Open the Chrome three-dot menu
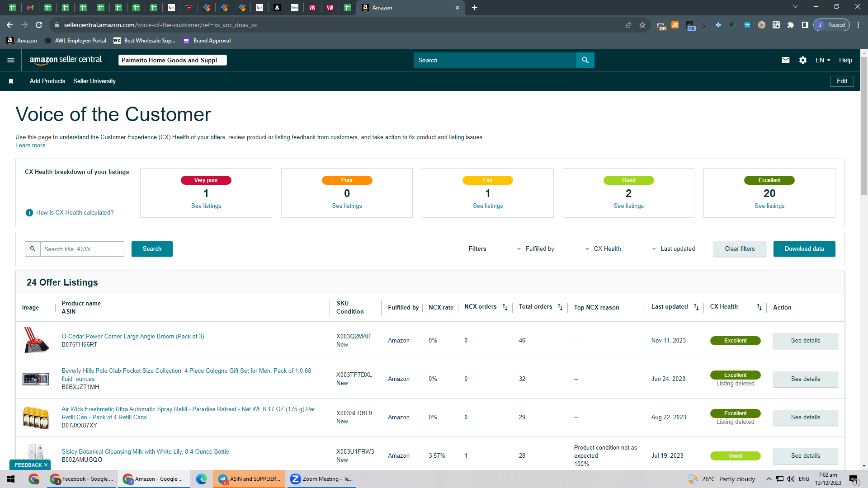 (858, 25)
